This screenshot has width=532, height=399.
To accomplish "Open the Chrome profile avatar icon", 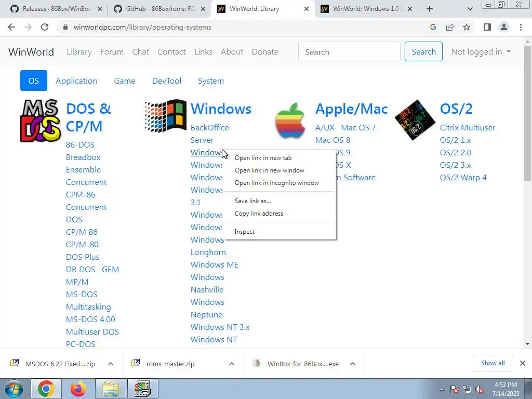I will click(x=504, y=27).
